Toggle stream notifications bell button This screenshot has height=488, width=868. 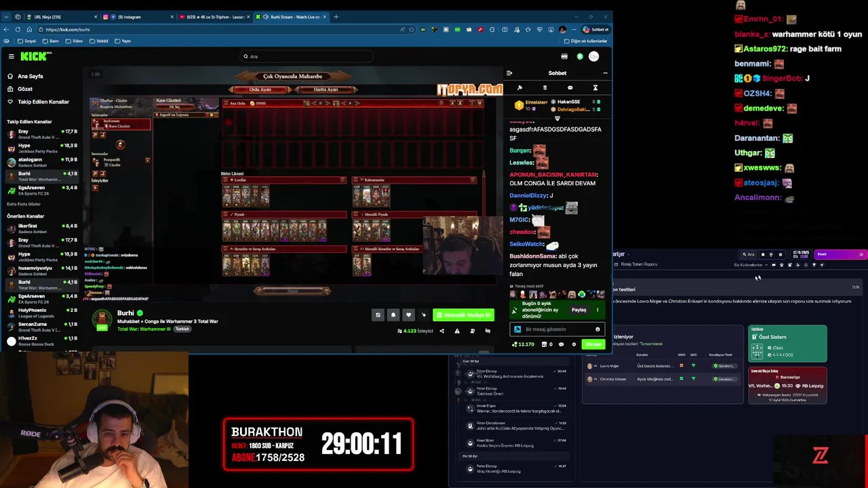pos(393,314)
